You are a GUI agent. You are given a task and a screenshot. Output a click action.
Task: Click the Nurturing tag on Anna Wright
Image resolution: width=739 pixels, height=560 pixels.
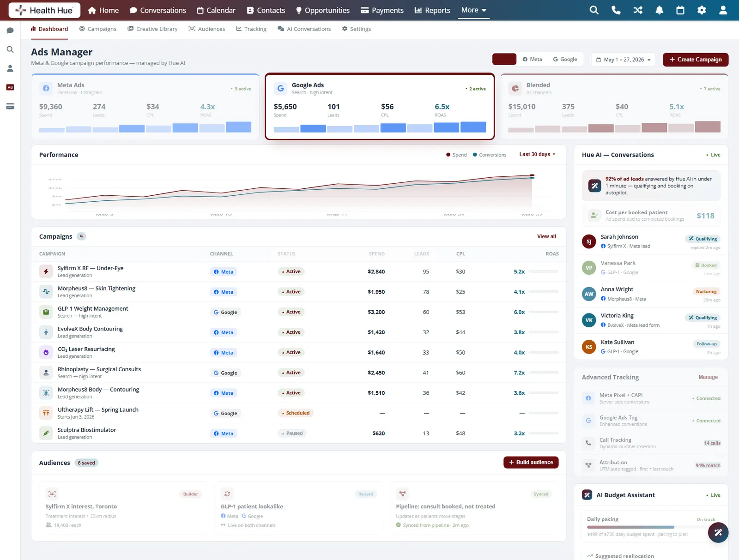tap(706, 291)
